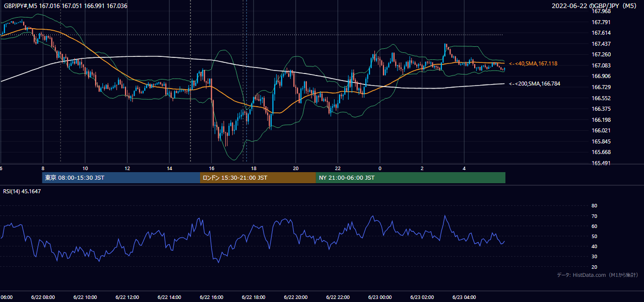The width and height of the screenshot is (644, 302).
Task: Click the Tokyo 08:00-15:30 JST session bar
Action: pyautogui.click(x=121, y=178)
